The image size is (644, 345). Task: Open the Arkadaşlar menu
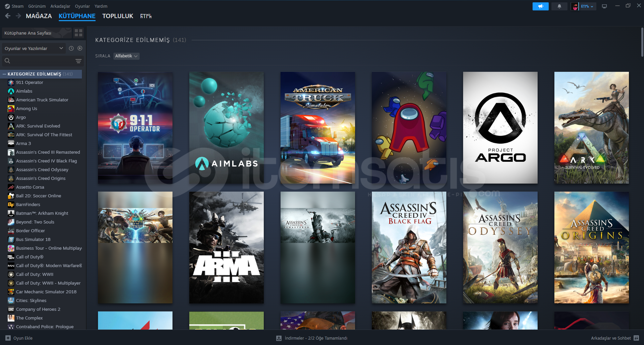(x=60, y=6)
